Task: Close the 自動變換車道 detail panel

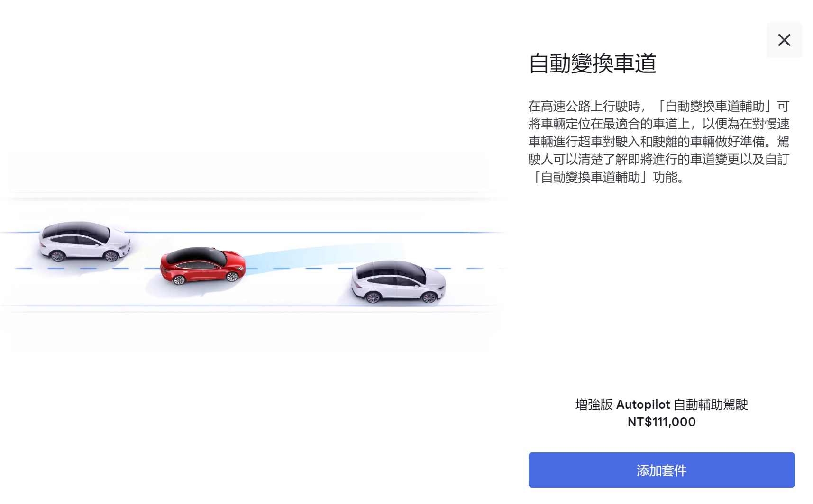Action: click(784, 40)
